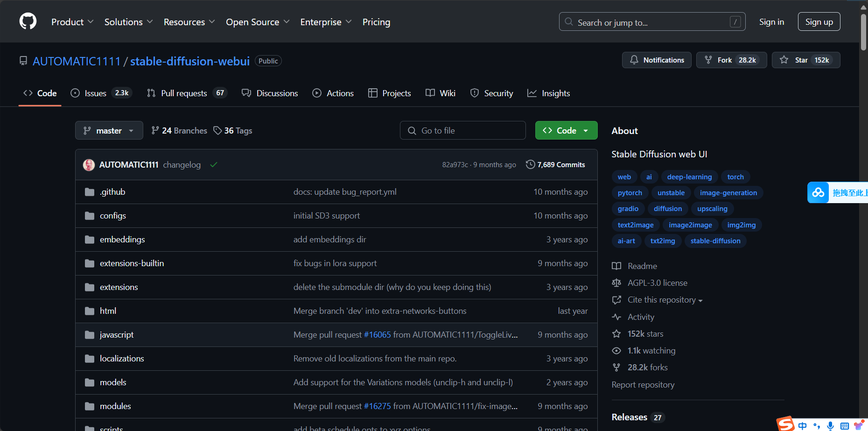
Task: Open the extensions-builtin folder
Action: point(132,263)
